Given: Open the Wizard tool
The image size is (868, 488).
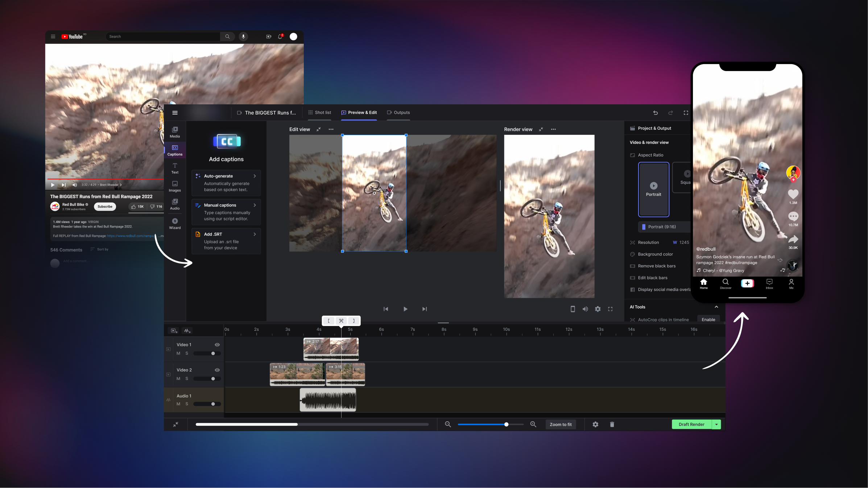Looking at the screenshot, I should click(x=175, y=223).
